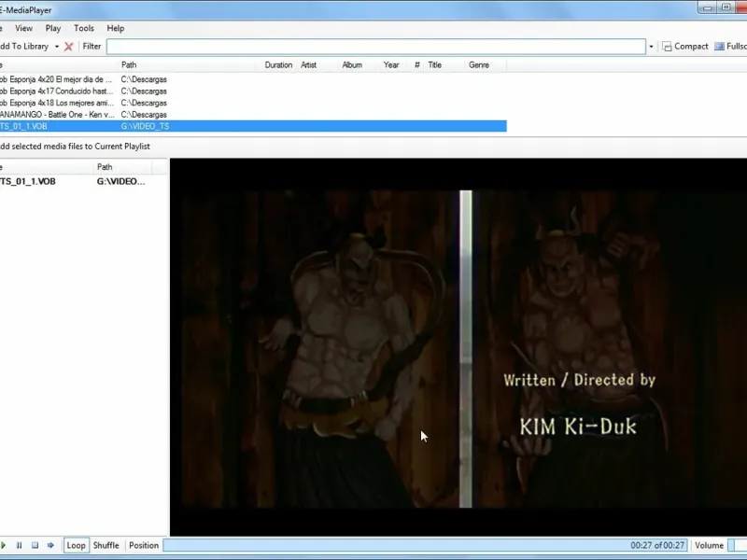Sort library by Title column

click(x=434, y=64)
